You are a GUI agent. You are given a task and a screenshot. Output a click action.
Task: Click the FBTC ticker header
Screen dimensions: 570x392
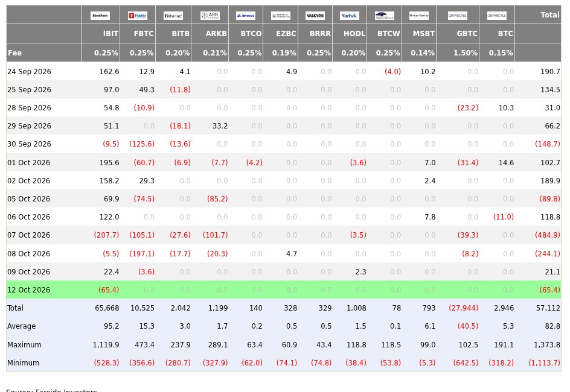pyautogui.click(x=144, y=34)
